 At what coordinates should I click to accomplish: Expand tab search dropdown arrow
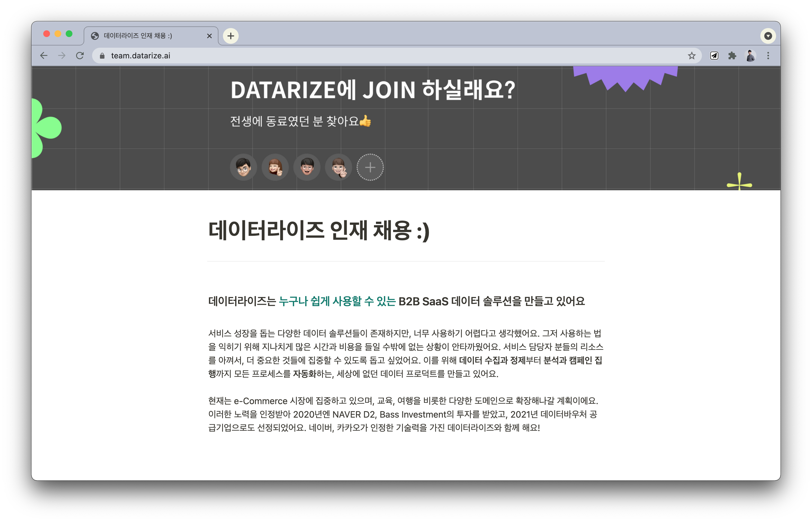point(768,36)
